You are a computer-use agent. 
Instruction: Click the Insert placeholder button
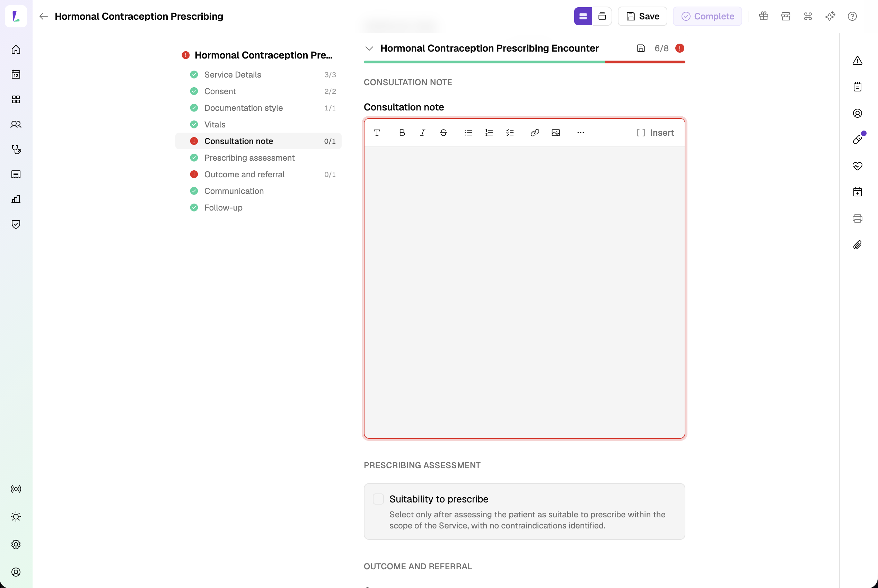pyautogui.click(x=655, y=133)
